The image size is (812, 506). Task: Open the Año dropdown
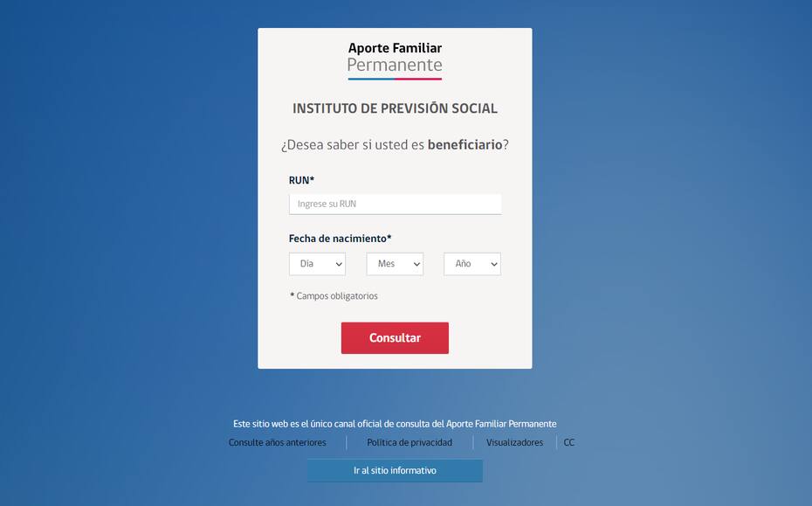click(472, 264)
